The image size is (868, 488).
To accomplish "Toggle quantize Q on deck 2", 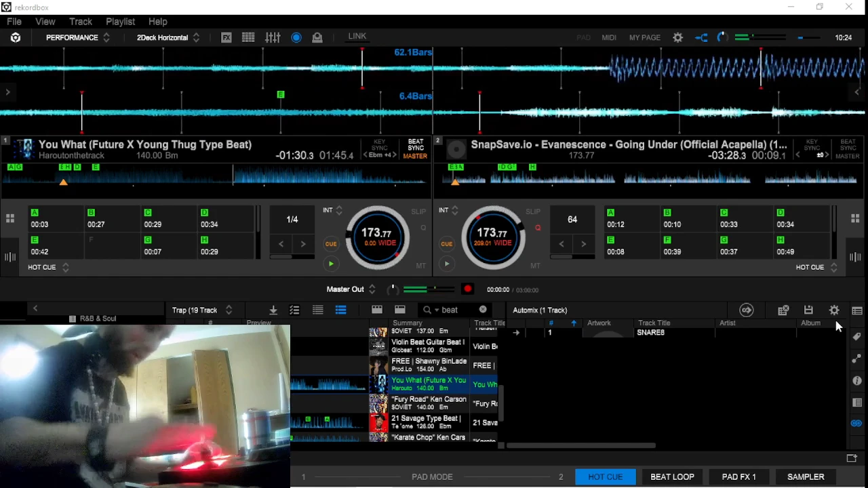I will tap(538, 228).
